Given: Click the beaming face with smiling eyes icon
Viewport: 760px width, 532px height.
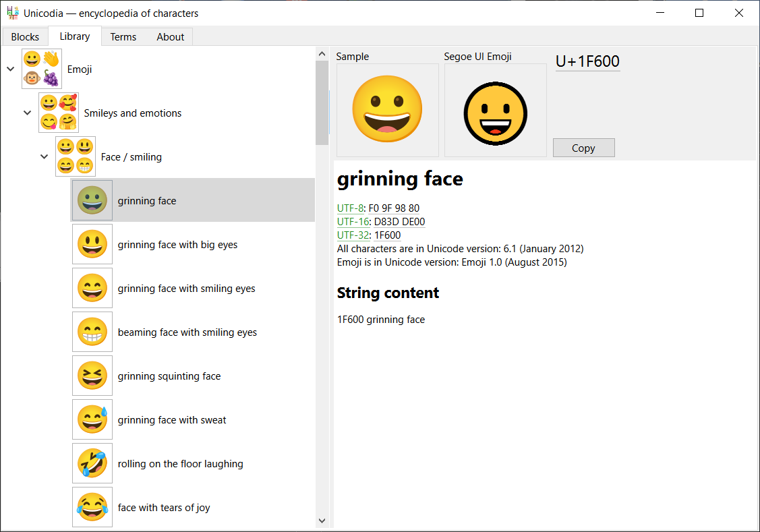Looking at the screenshot, I should pyautogui.click(x=92, y=332).
